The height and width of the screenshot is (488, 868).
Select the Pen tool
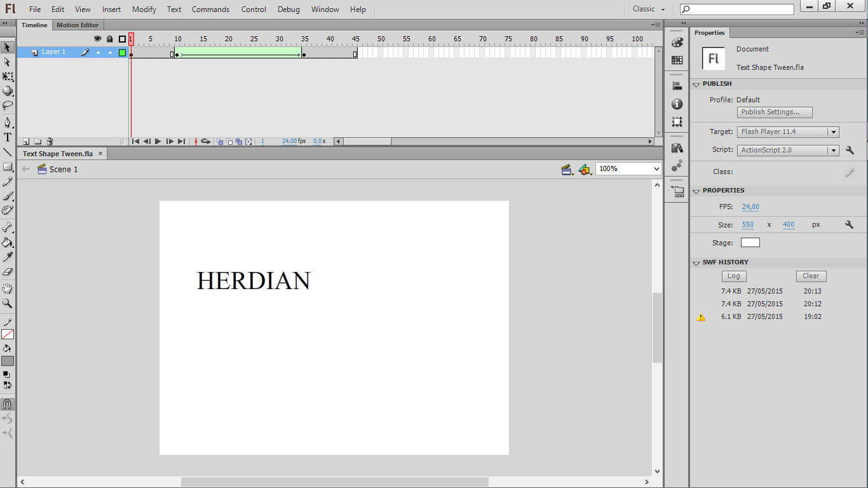(x=8, y=122)
